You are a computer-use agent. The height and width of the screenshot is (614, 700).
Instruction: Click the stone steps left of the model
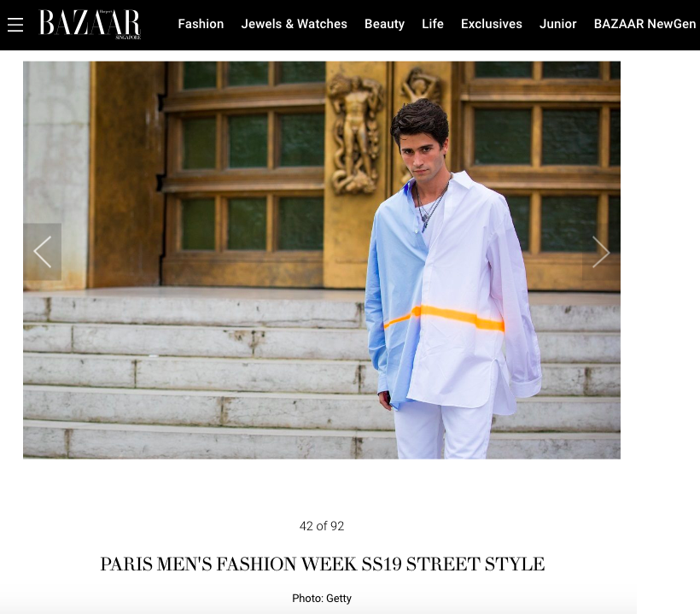coord(194,375)
